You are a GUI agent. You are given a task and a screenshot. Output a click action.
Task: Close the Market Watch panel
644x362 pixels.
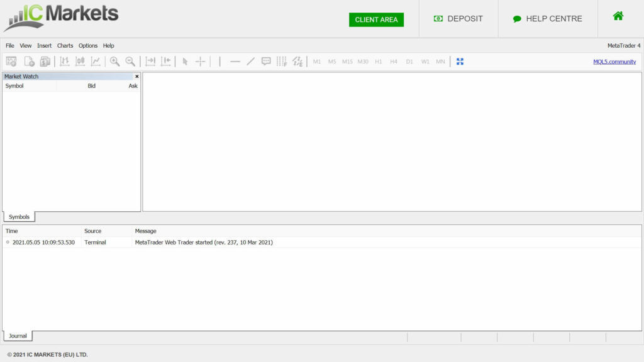[x=136, y=77]
